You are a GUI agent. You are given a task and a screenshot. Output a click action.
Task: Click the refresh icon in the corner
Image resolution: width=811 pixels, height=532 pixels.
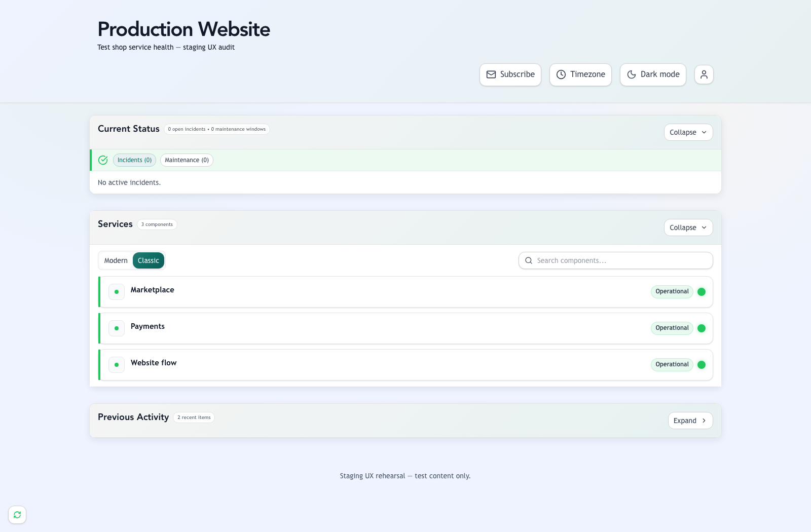pos(17,515)
